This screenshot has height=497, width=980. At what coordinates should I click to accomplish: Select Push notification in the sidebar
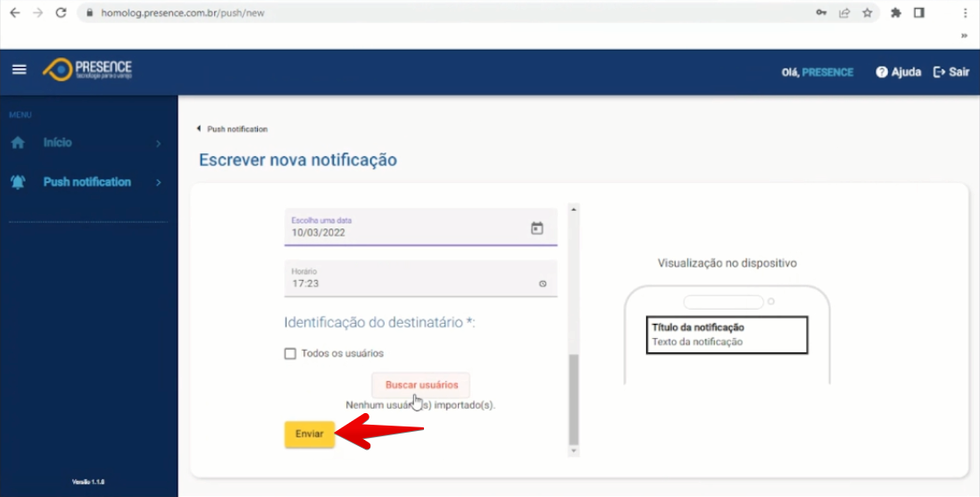point(87,182)
